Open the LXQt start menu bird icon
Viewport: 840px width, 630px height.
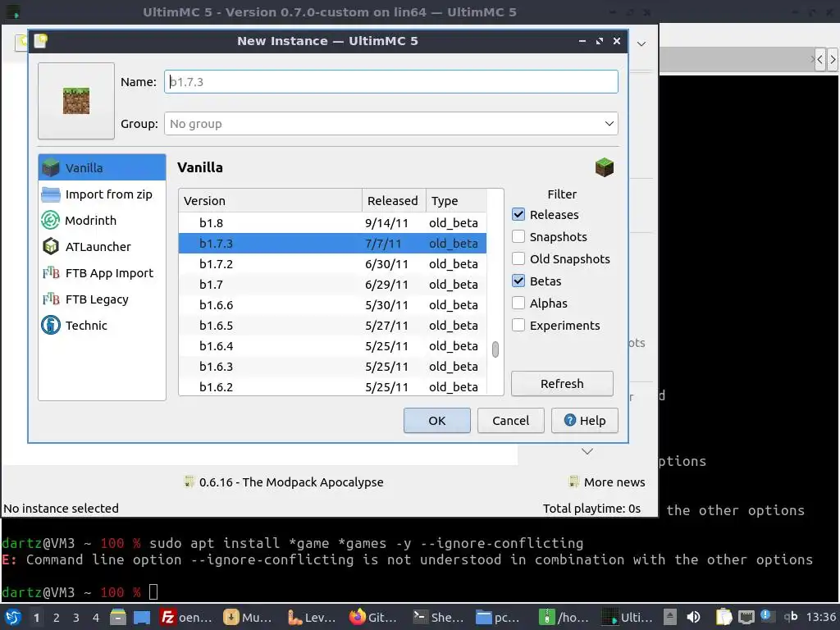(x=13, y=617)
